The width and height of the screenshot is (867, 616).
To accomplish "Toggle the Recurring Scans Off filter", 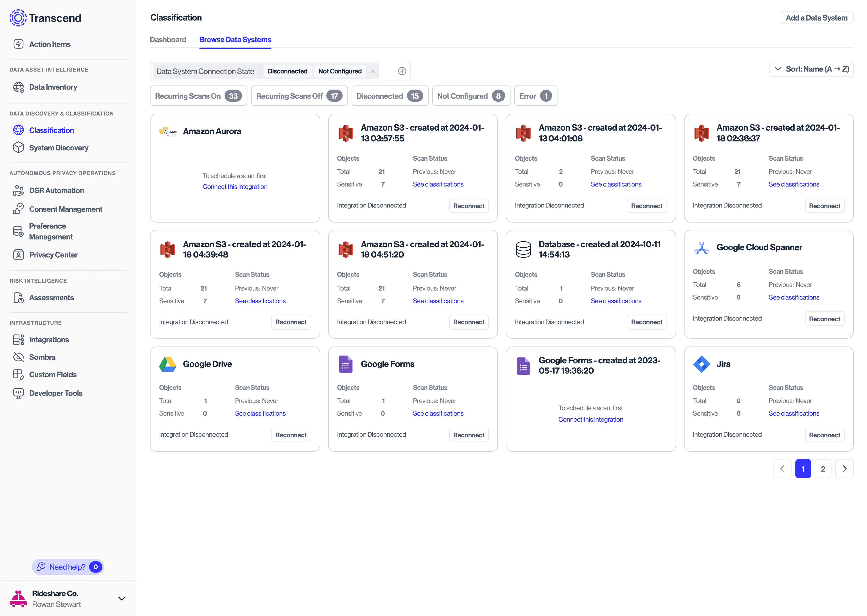I will (299, 96).
